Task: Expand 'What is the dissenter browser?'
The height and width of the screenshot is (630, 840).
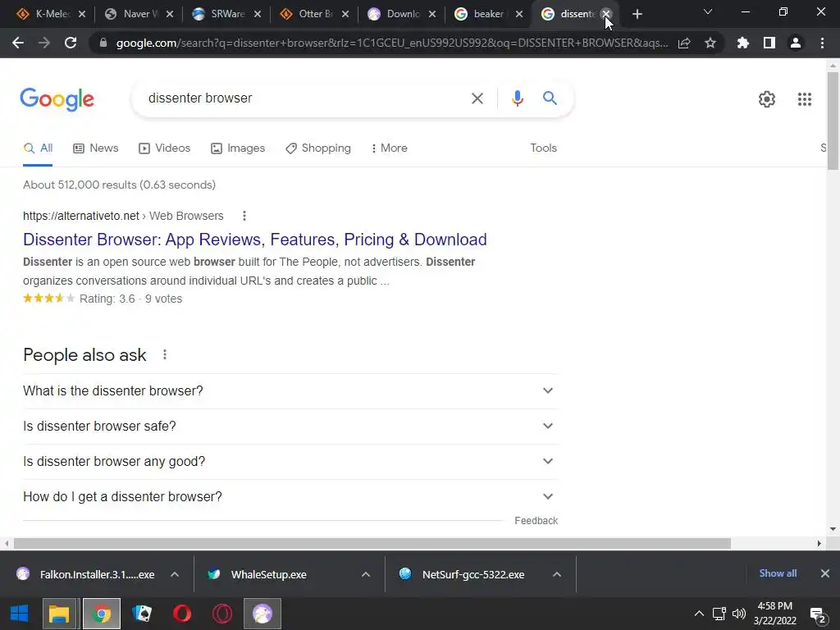Action: pyautogui.click(x=290, y=391)
